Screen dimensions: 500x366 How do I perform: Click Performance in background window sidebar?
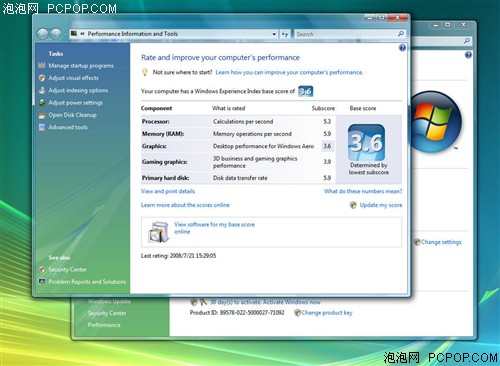click(104, 325)
